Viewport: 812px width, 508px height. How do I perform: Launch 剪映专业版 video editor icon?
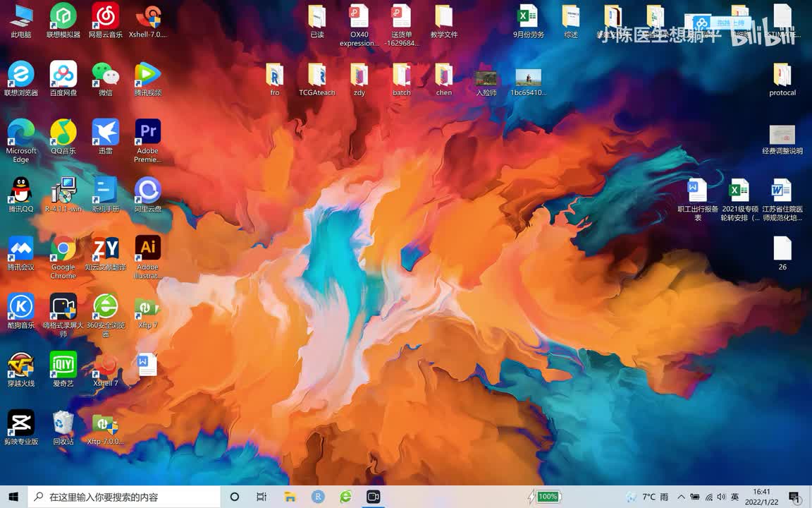(20, 427)
